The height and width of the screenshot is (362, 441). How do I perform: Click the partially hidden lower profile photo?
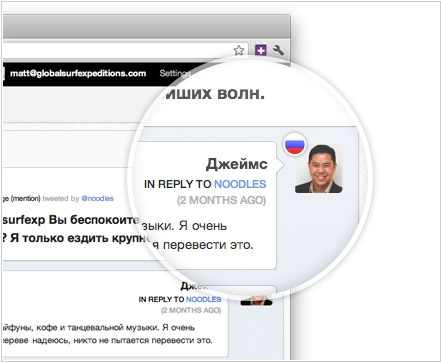pyautogui.click(x=256, y=300)
